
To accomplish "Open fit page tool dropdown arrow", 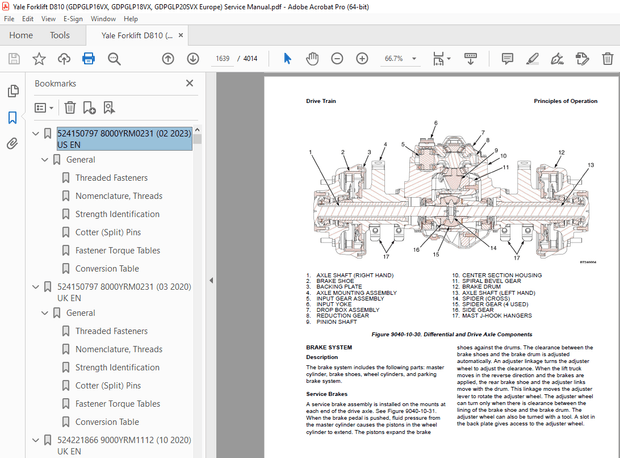I will click(449, 59).
